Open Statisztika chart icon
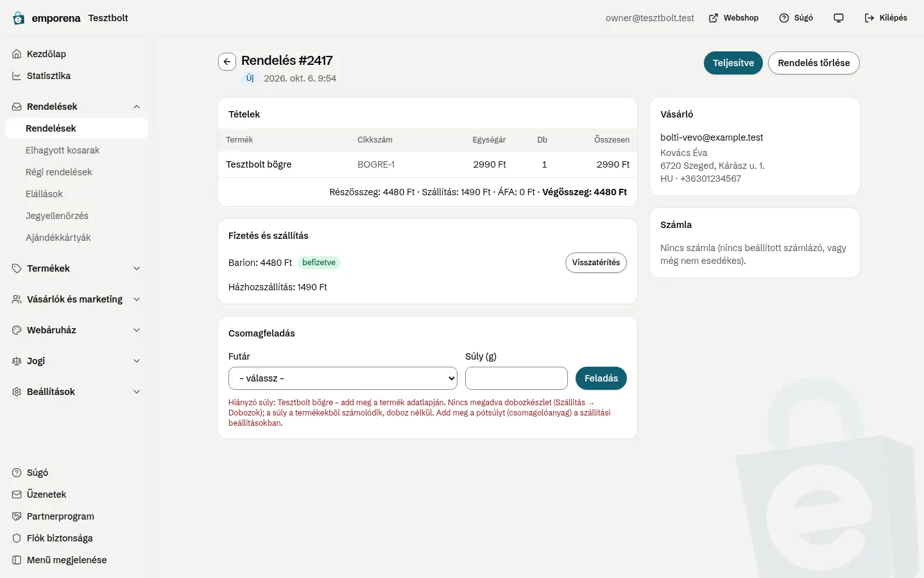Image resolution: width=924 pixels, height=578 pixels. click(17, 76)
